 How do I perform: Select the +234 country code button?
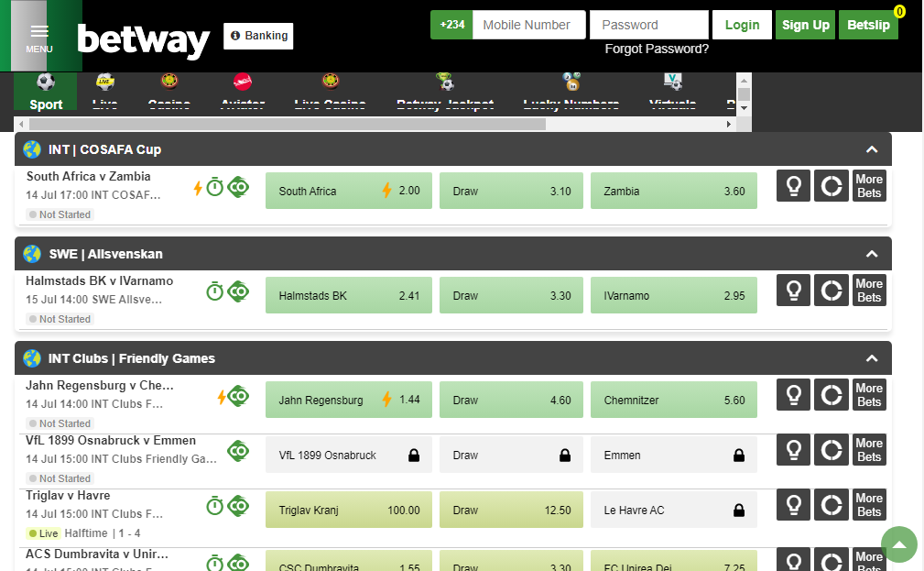[x=451, y=25]
